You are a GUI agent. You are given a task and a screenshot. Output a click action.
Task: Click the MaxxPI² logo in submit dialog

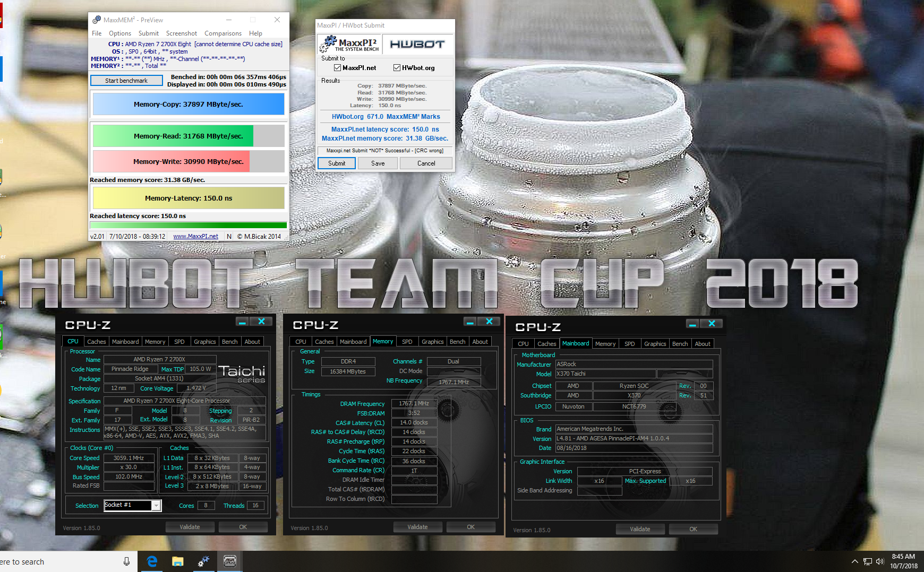tap(350, 44)
